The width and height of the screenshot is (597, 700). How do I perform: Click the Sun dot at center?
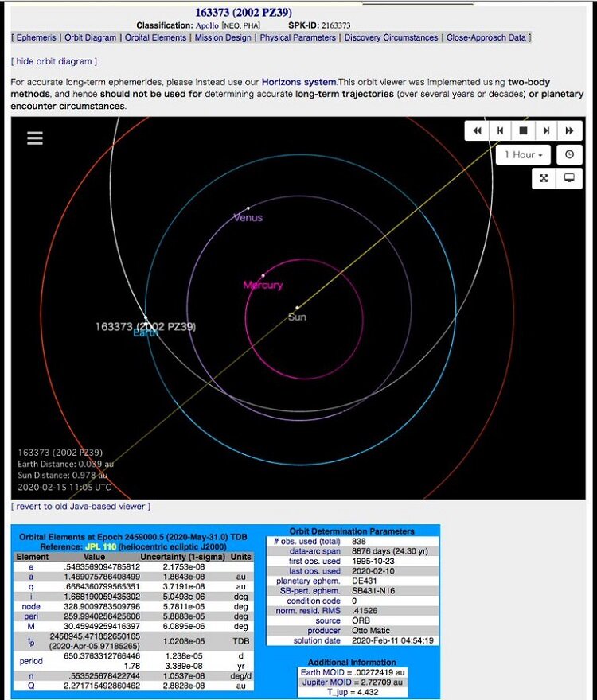click(x=297, y=308)
